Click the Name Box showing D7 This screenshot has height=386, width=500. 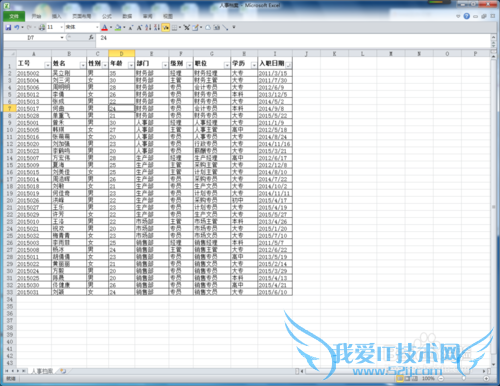point(31,38)
